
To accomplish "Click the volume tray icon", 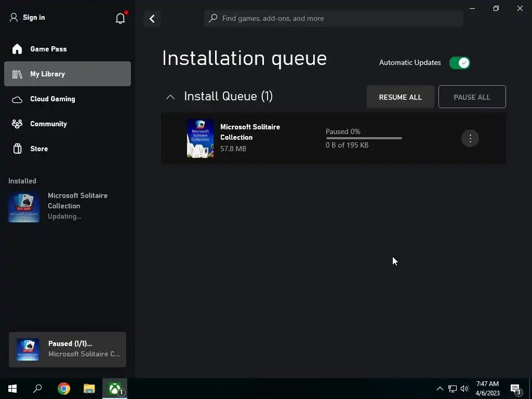I will (464, 389).
